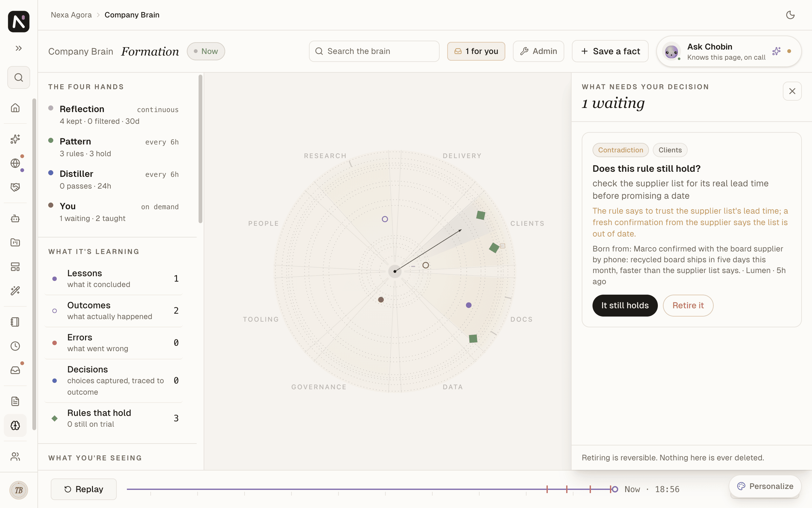
Task: Open the 1 for you inbox button
Action: coord(476,51)
